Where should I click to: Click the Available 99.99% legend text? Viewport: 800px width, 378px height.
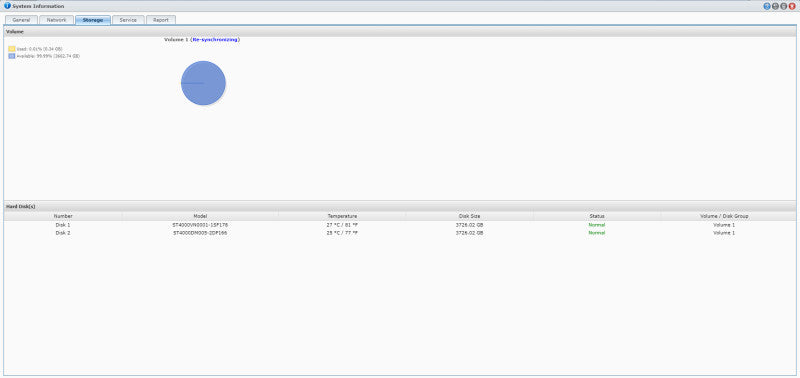(48, 56)
